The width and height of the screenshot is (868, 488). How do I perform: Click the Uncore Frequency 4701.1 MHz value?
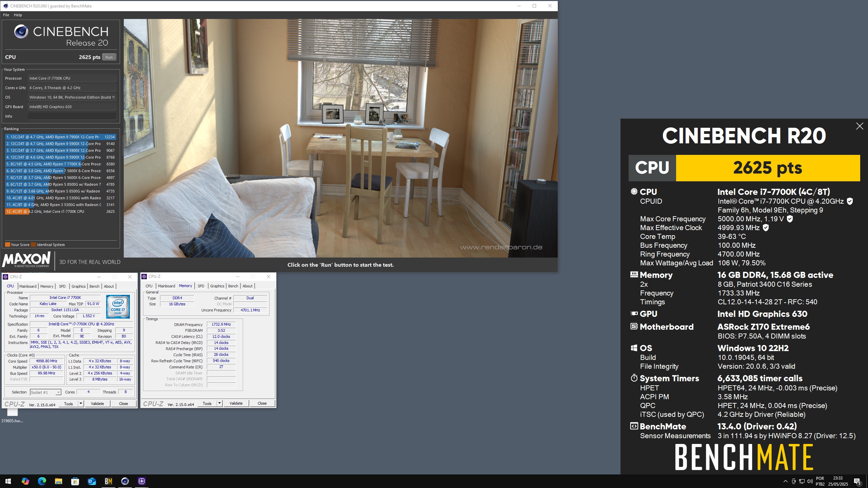coord(250,310)
